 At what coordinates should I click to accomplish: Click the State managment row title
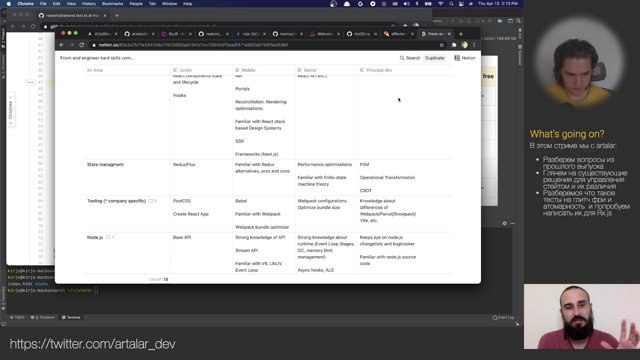pyautogui.click(x=105, y=164)
